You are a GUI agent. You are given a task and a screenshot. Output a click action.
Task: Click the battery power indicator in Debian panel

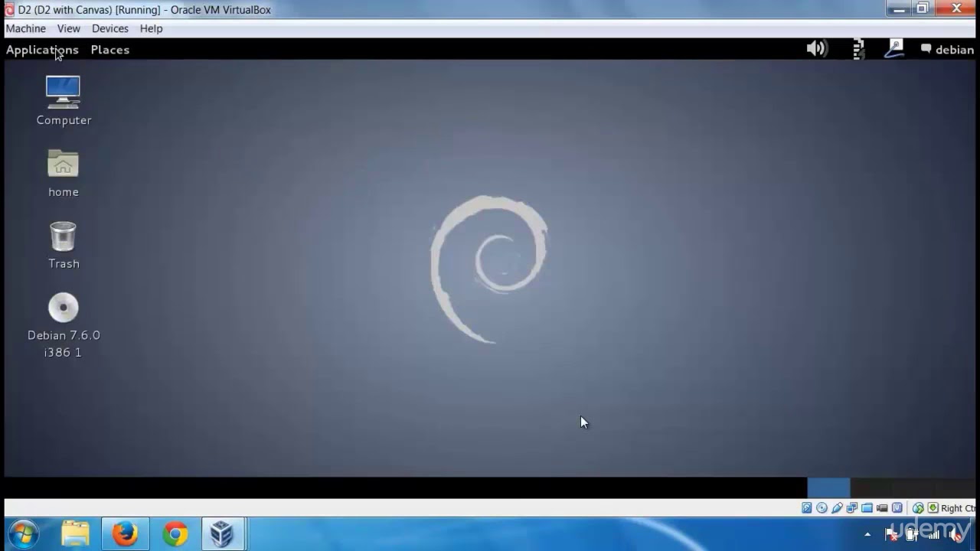click(858, 49)
